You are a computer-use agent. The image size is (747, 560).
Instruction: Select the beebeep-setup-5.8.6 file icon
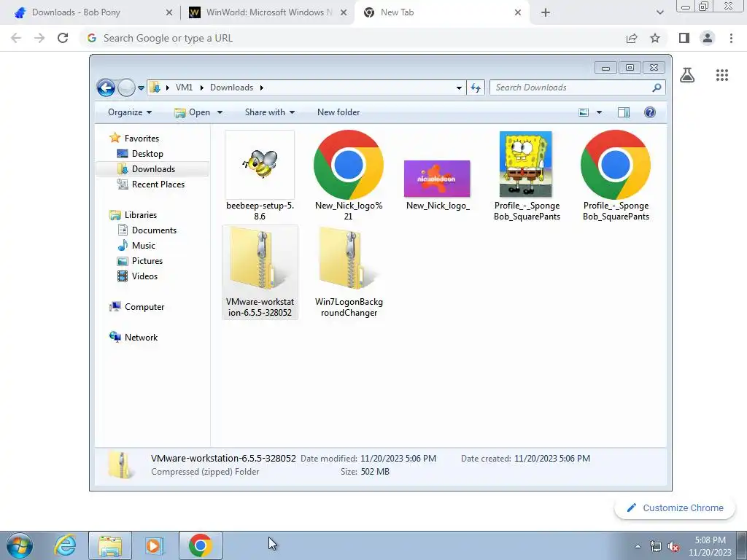260,165
